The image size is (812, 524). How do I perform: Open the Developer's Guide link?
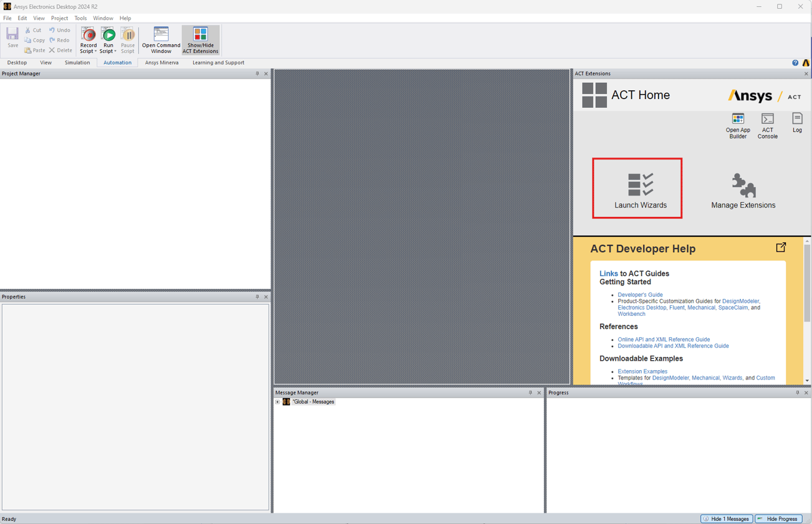[640, 294]
